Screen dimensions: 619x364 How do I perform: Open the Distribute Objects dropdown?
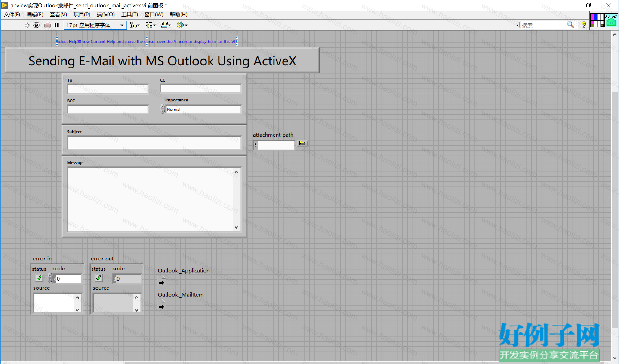pyautogui.click(x=150, y=25)
